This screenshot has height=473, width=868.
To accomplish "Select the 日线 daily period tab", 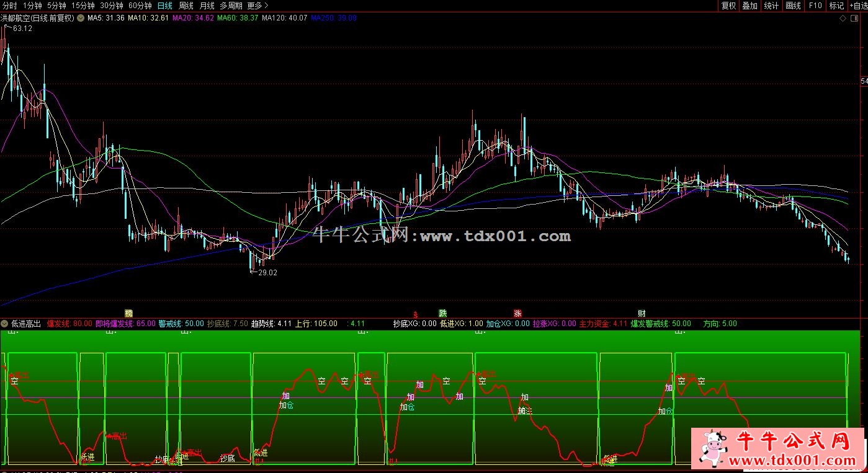I will 165,6.
